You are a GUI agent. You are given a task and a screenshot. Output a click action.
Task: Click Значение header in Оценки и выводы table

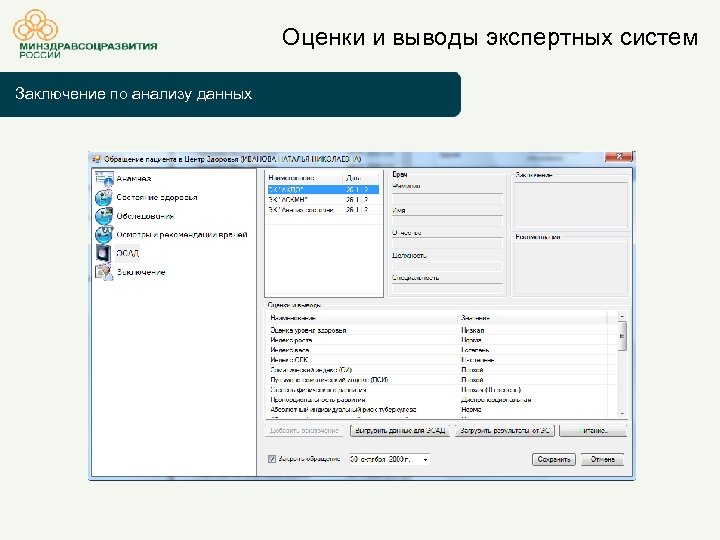(x=532, y=318)
